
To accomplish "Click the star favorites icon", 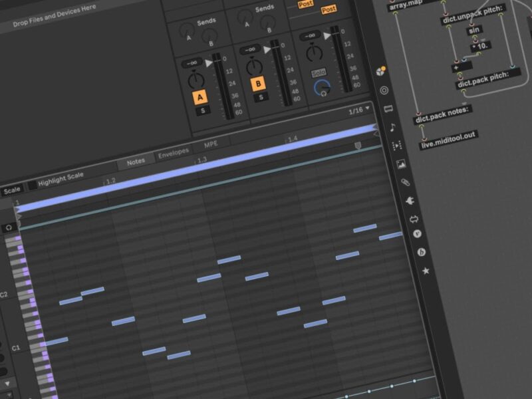I will point(426,271).
